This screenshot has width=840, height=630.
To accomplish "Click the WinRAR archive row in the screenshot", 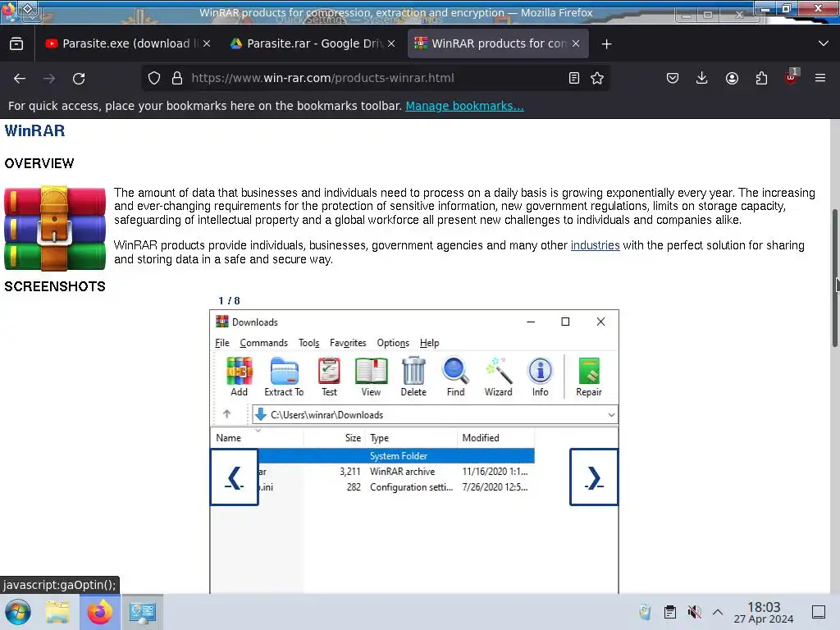I will coord(396,472).
